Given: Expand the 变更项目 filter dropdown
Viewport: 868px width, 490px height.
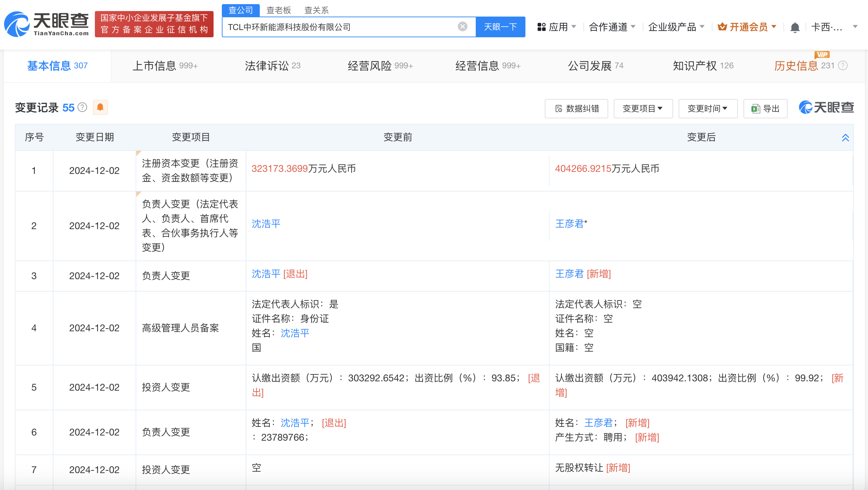Looking at the screenshot, I should 643,109.
